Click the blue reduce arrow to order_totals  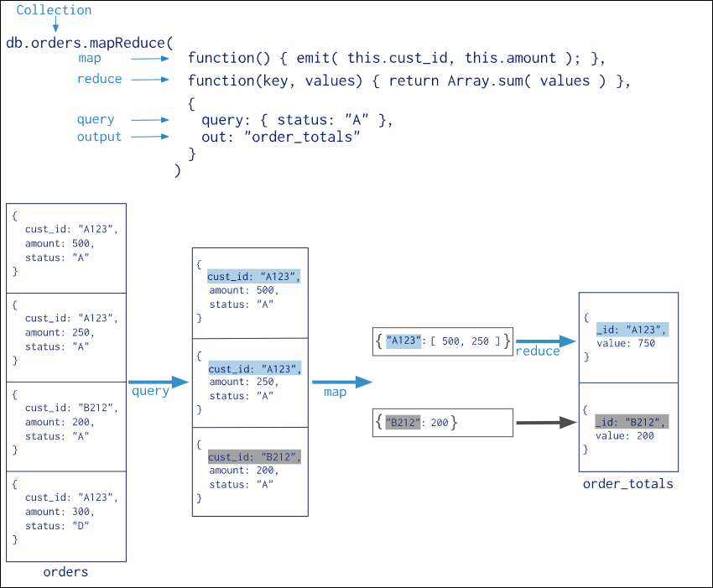546,341
